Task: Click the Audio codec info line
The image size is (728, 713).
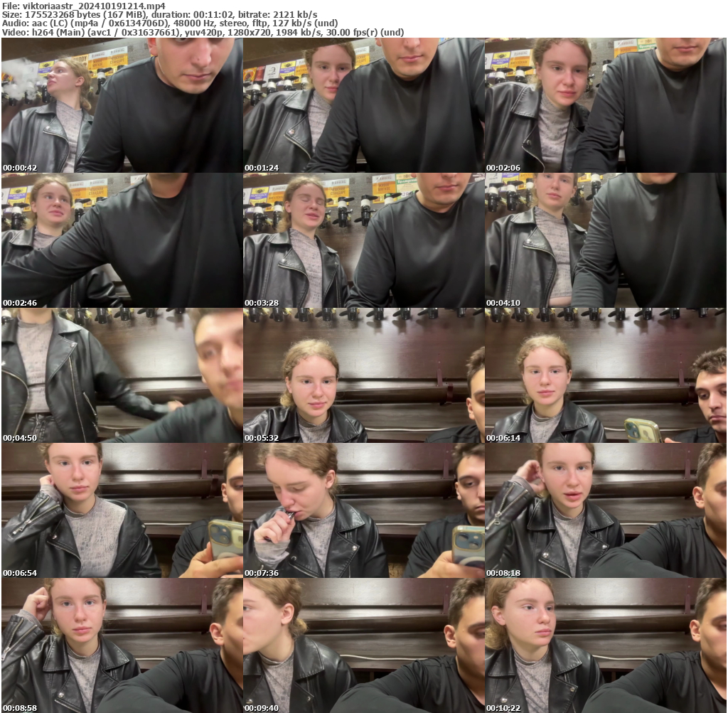Action: coord(170,23)
